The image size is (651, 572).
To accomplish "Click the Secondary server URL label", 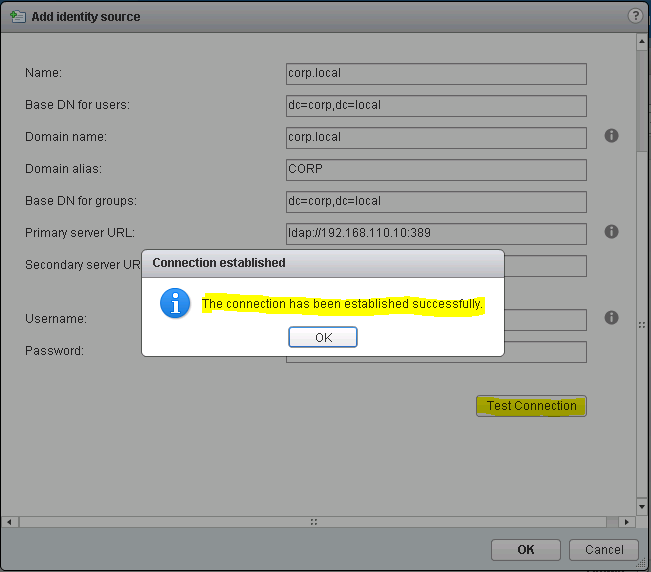I will [x=83, y=265].
